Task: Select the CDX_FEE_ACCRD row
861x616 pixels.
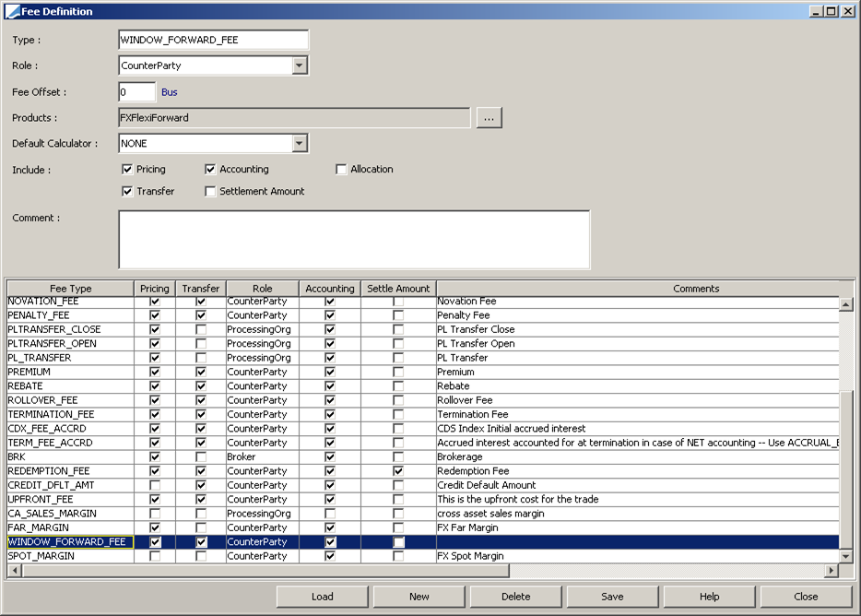Action: pyautogui.click(x=423, y=428)
